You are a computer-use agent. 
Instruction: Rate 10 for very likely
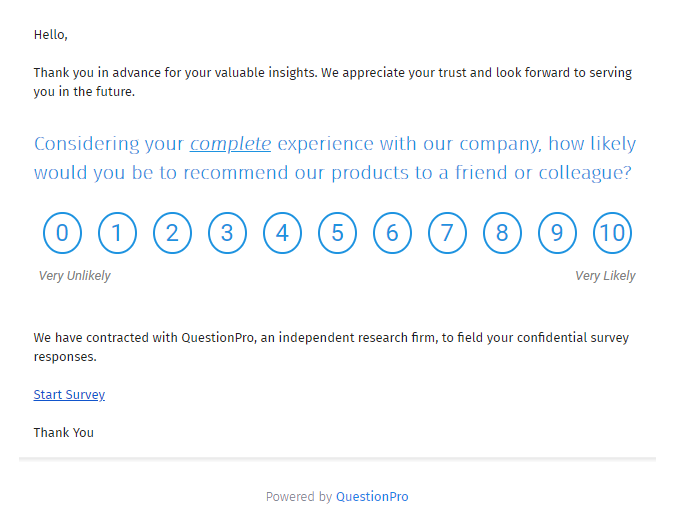[x=612, y=234]
